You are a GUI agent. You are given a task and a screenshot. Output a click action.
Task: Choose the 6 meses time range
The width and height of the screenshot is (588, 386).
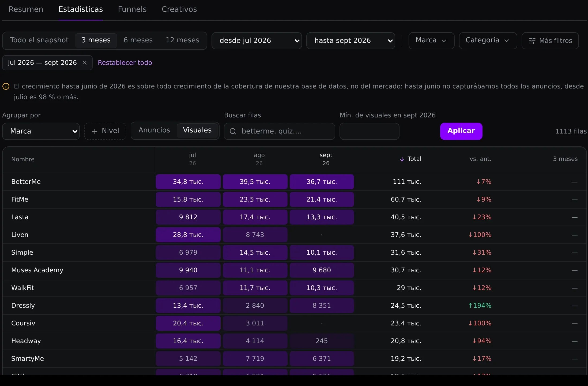(x=138, y=40)
